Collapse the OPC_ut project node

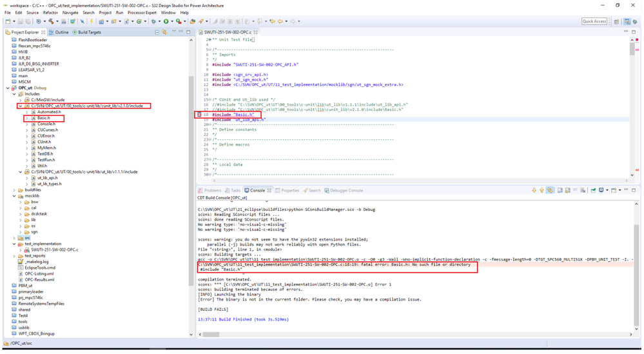[x=8, y=88]
